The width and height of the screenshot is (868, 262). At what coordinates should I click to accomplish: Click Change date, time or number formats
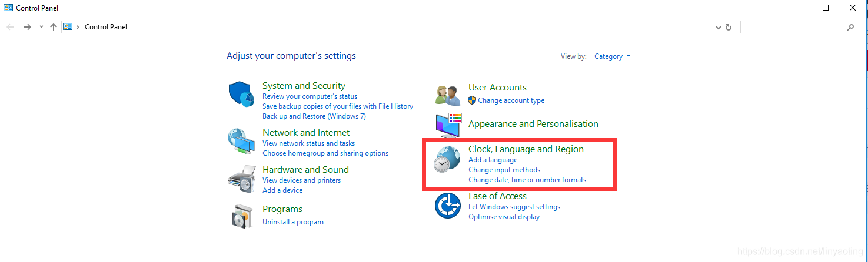pyautogui.click(x=527, y=180)
